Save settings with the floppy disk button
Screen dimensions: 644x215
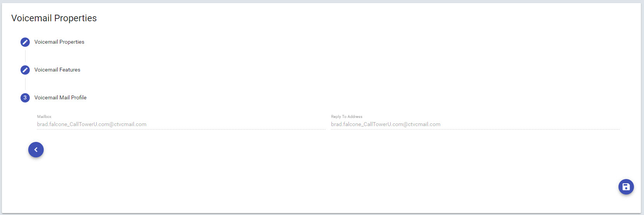626,187
